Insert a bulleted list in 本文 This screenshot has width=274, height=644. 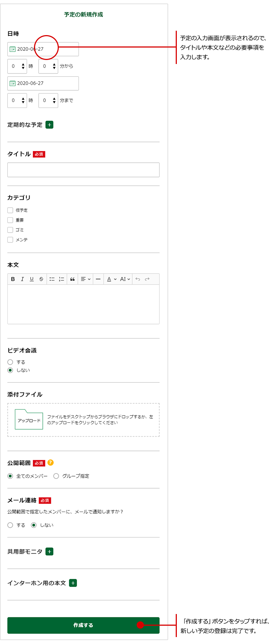(x=52, y=279)
